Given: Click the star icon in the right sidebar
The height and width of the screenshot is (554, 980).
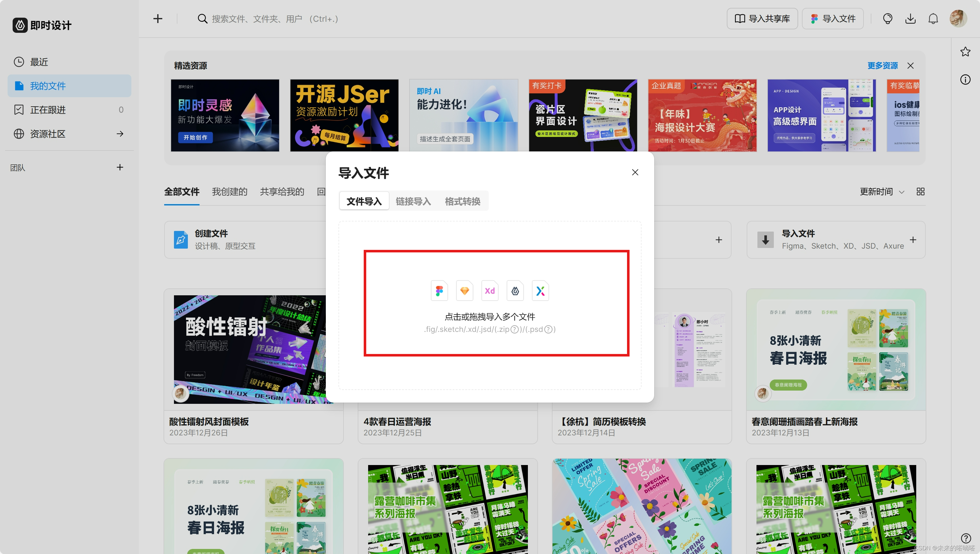Looking at the screenshot, I should pyautogui.click(x=965, y=51).
